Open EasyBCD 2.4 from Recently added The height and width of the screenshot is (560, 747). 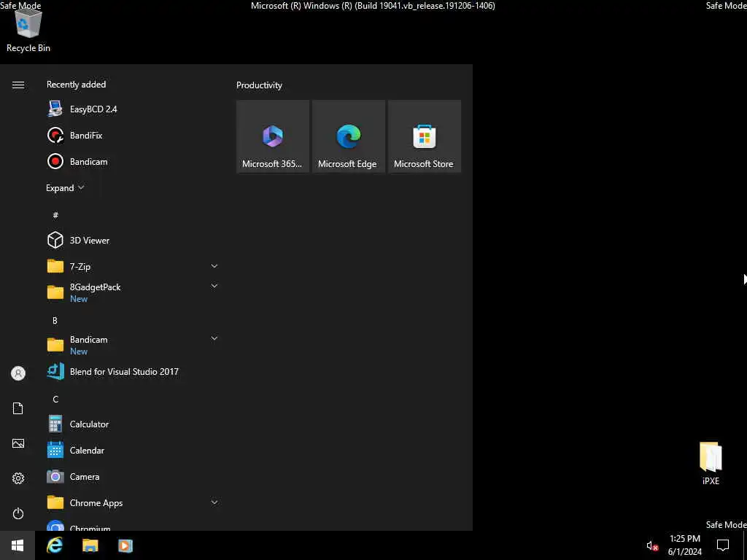[132, 109]
